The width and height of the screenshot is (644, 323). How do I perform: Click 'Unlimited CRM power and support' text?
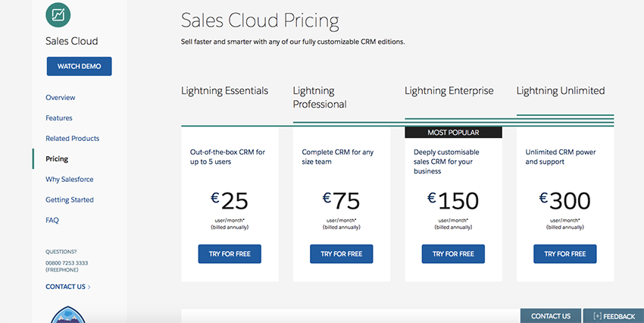[x=561, y=156]
